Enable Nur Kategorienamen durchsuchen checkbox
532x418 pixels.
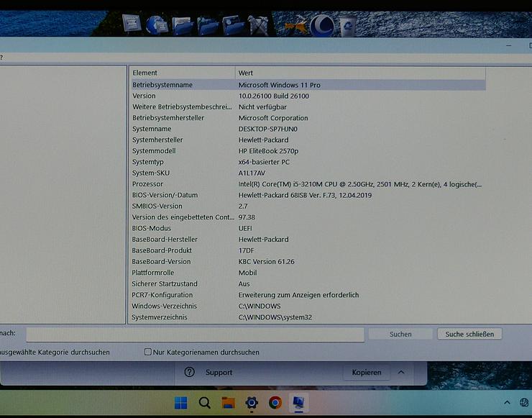point(148,352)
